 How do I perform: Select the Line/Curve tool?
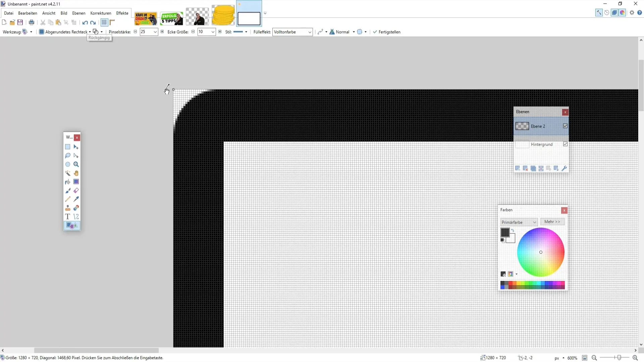(76, 217)
